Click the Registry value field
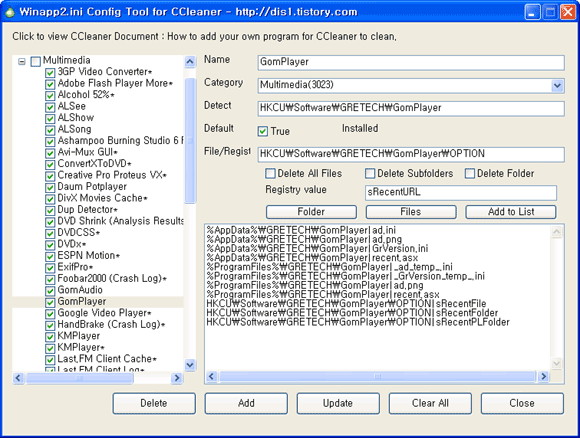The image size is (580, 438). pos(461,193)
